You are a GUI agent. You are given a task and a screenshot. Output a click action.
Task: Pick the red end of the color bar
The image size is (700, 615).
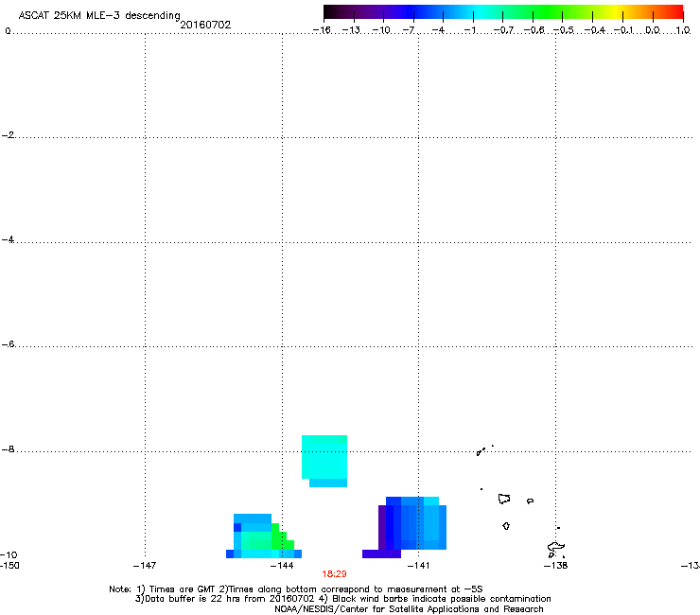674,11
